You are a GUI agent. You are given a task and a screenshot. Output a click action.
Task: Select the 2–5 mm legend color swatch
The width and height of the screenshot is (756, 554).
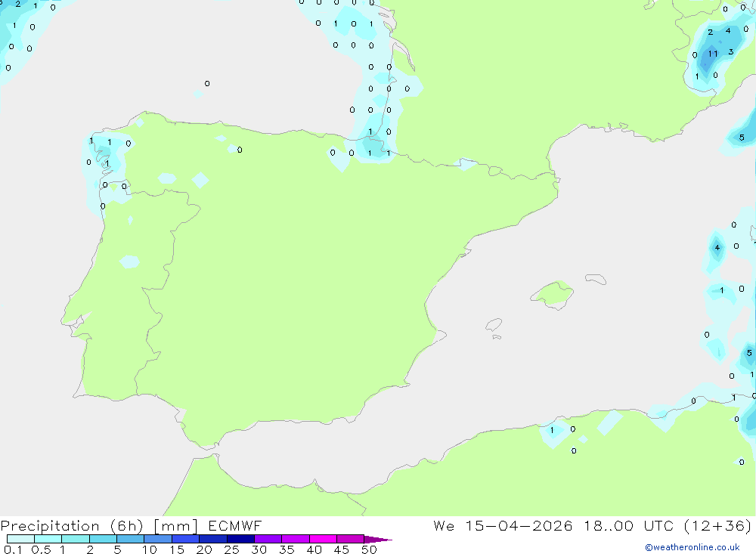coord(103,539)
